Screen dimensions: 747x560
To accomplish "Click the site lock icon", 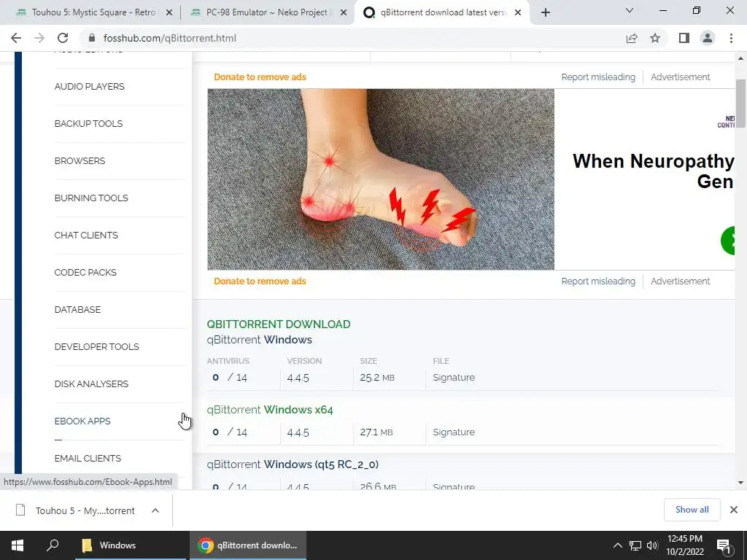I will coord(93,38).
